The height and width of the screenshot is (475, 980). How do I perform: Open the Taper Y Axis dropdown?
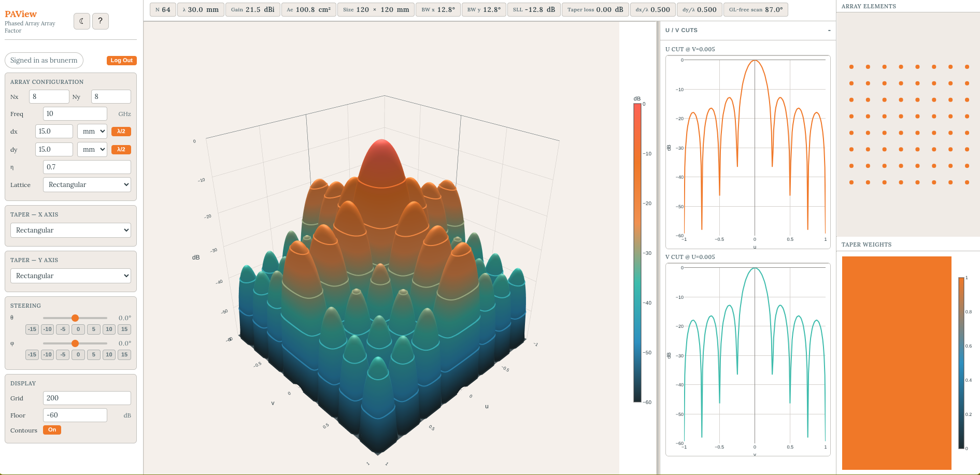click(x=70, y=276)
